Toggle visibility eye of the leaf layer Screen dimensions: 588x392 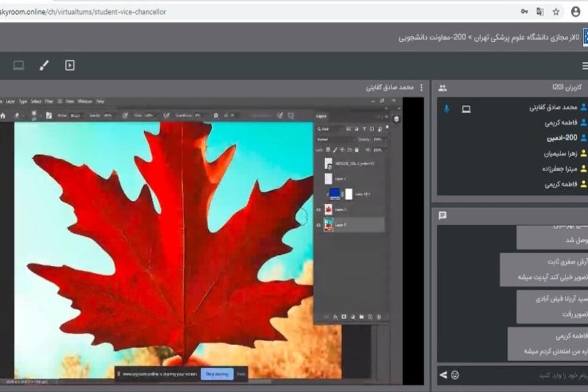pyautogui.click(x=319, y=210)
